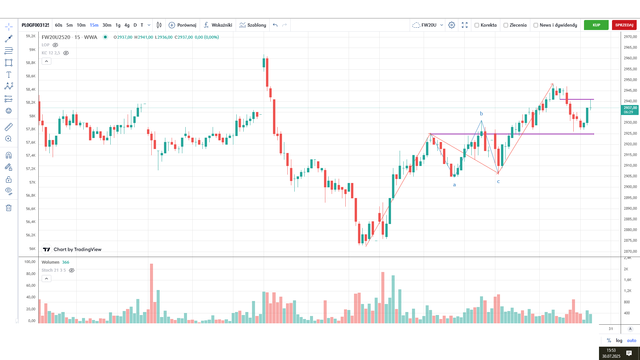640x360 pixels.
Task: Select the wave label b on chart
Action: pos(481,113)
